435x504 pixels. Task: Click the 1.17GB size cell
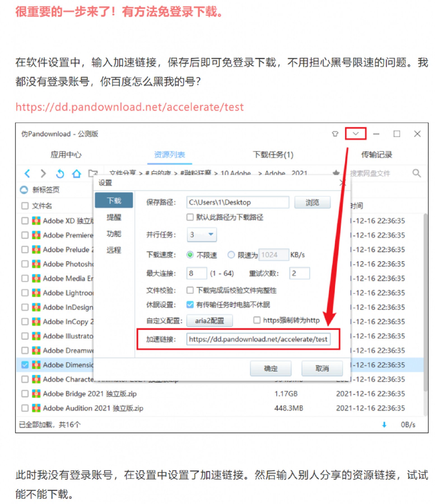[x=286, y=394]
